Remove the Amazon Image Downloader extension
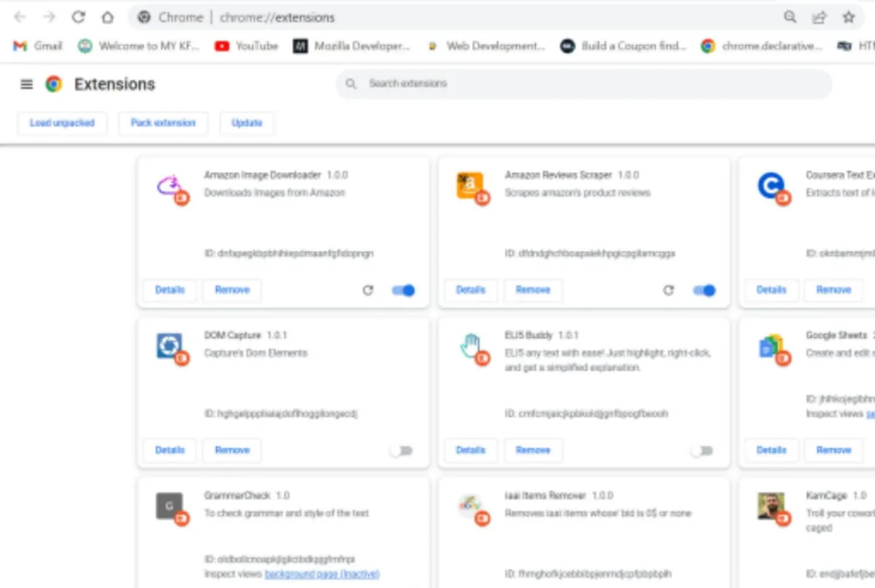Viewport: 875px width, 588px height. click(232, 290)
